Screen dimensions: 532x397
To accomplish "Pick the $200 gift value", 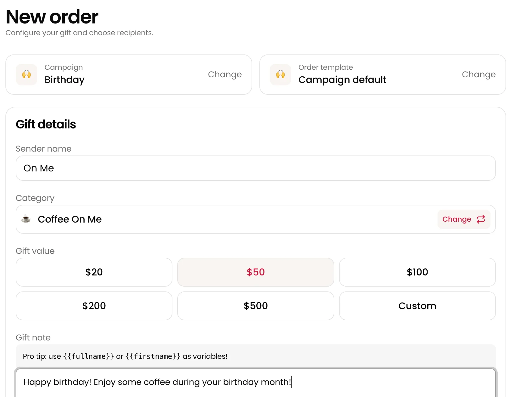I will tap(94, 306).
